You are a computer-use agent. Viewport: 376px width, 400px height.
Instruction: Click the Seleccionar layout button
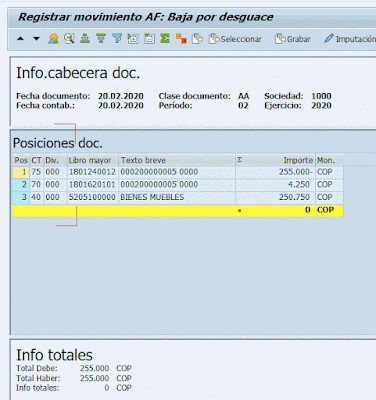click(235, 39)
